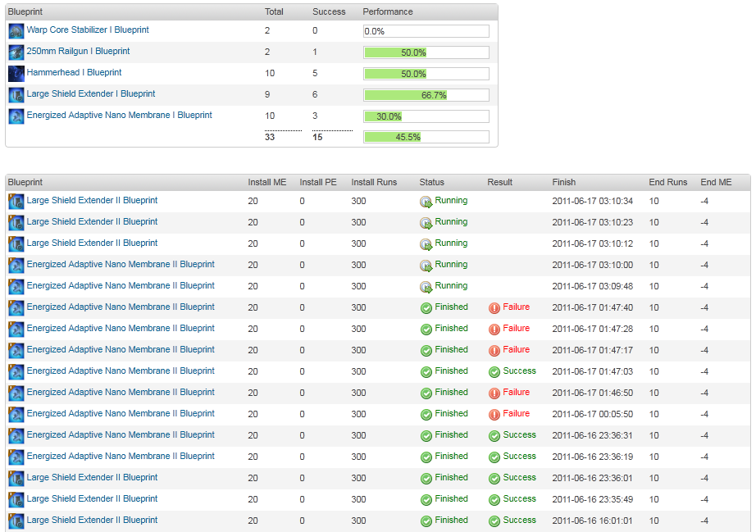
Task: Click Running status icon for job finishing 03:10:34
Action: point(426,201)
